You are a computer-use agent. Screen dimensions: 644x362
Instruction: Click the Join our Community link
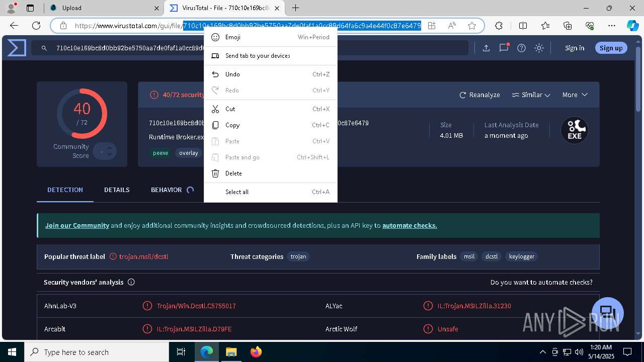77,226
